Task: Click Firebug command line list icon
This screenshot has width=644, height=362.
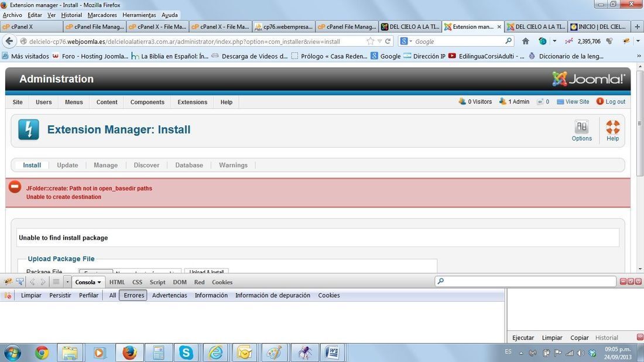Action: (56, 282)
